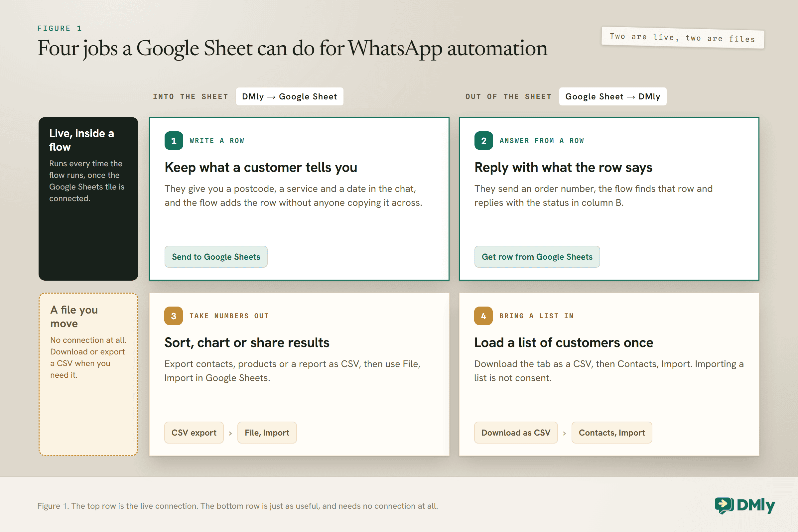This screenshot has height=532, width=798.
Task: Select the Contacts, Import chip
Action: pyautogui.click(x=612, y=433)
